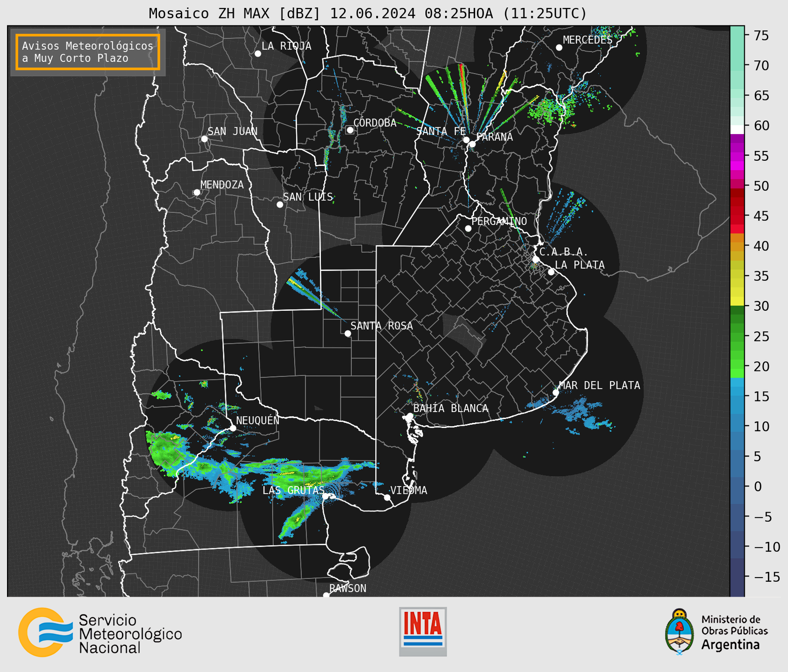788x672 pixels.
Task: Click the LA PLATA city marker dot
Action: click(551, 272)
